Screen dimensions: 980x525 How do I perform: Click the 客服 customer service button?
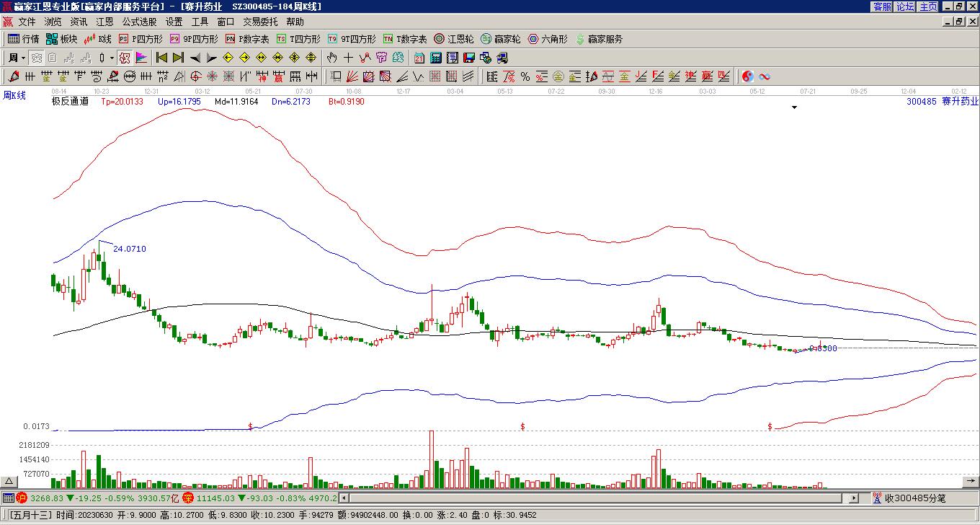pos(882,6)
